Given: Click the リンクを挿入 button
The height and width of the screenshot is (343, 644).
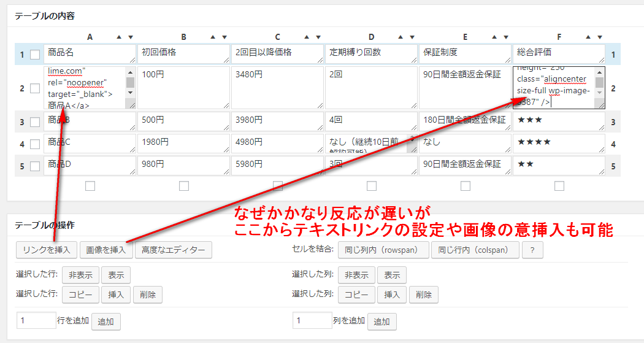Looking at the screenshot, I should [x=46, y=250].
